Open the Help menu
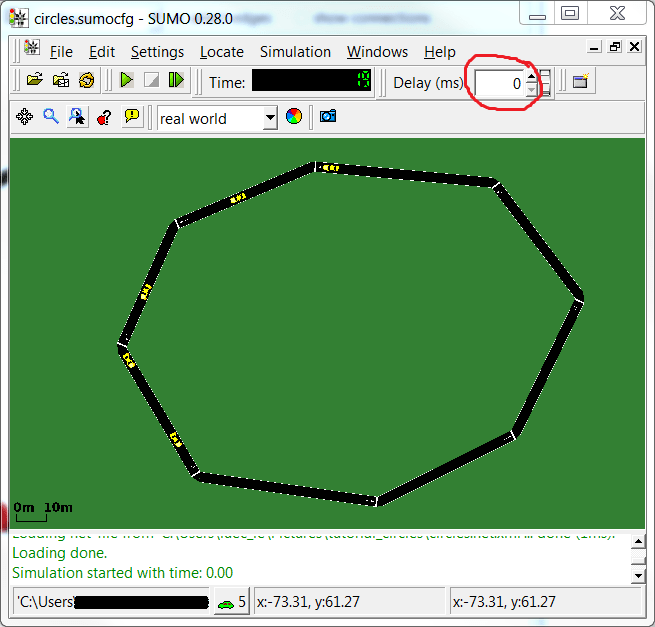This screenshot has width=655, height=627. tap(440, 52)
